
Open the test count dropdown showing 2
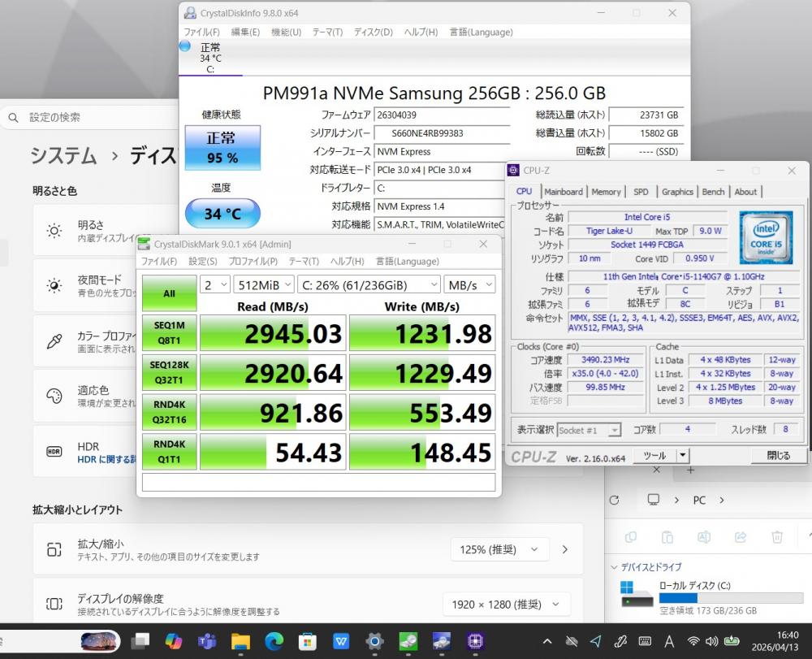coord(215,284)
